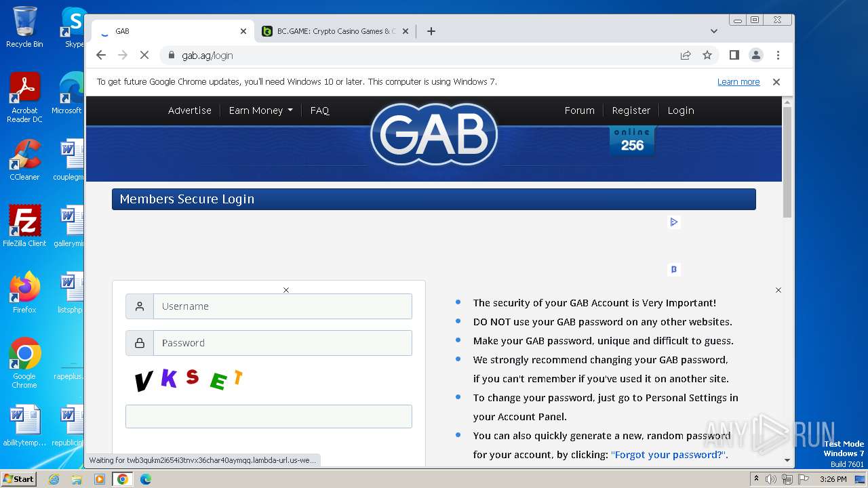The height and width of the screenshot is (488, 868).
Task: Close the ad above the login form
Action: [x=286, y=290]
